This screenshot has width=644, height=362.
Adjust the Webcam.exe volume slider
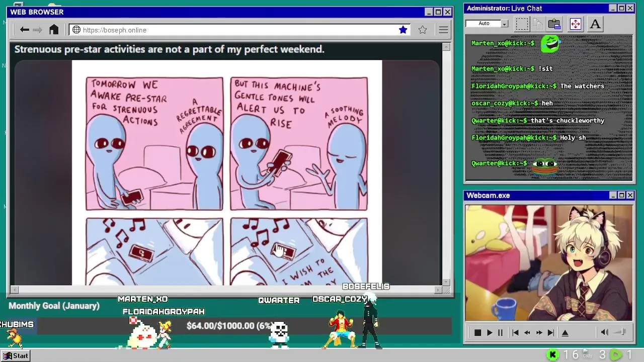(620, 332)
